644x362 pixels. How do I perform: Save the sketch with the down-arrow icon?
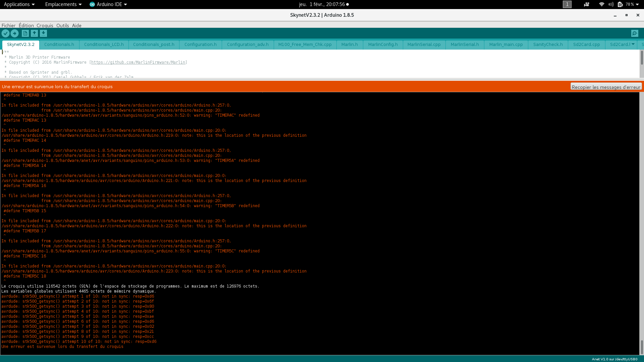coord(43,33)
